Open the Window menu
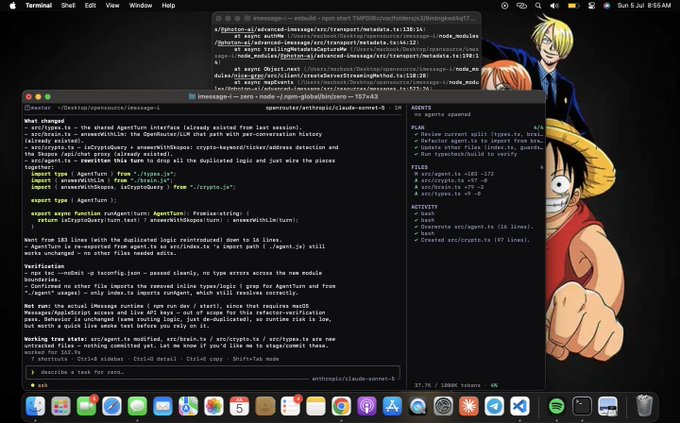The image size is (680, 423). point(141,6)
